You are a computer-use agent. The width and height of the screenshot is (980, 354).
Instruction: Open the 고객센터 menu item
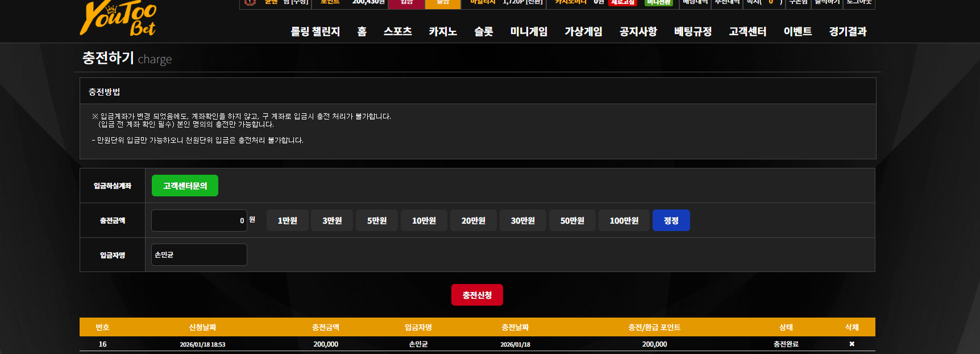(748, 31)
